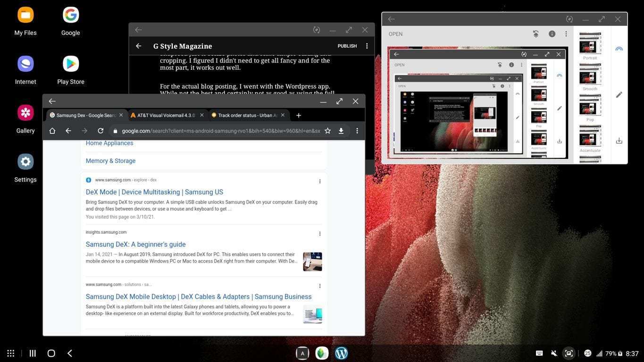Screen dimensions: 644x362
Task: Toggle rotation icon in WordPress window title bar
Action: [x=317, y=30]
